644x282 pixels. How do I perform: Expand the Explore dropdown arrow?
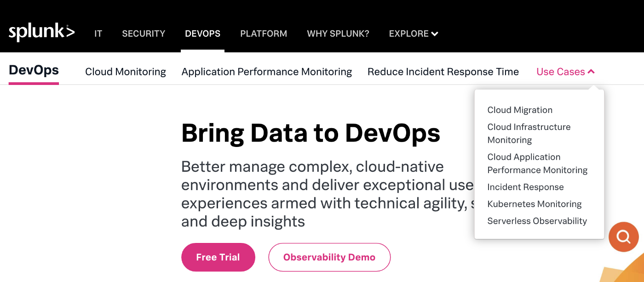pyautogui.click(x=435, y=34)
